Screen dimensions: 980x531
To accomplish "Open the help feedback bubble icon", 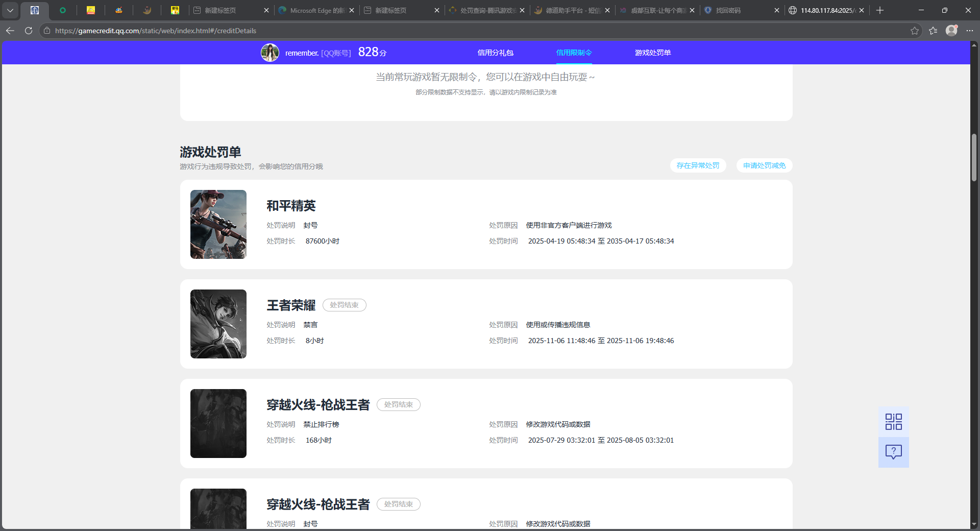I will click(893, 452).
